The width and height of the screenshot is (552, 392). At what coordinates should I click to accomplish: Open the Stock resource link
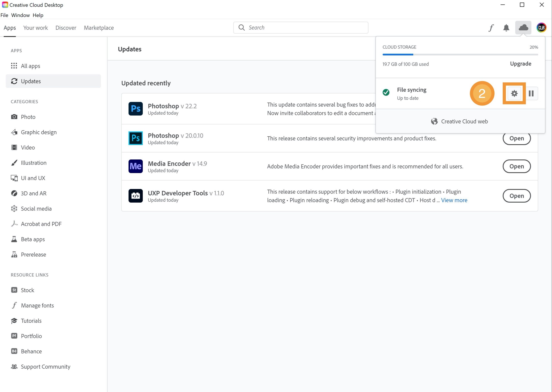(53, 290)
